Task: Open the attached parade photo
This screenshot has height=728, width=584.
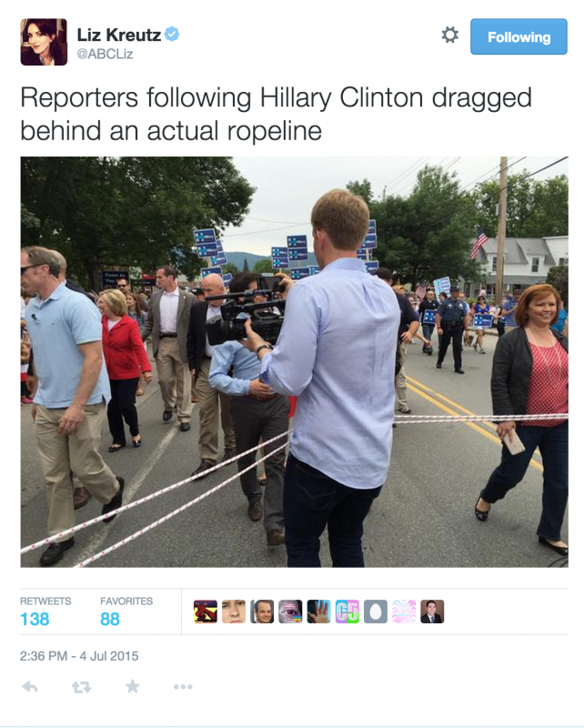Action: click(295, 361)
